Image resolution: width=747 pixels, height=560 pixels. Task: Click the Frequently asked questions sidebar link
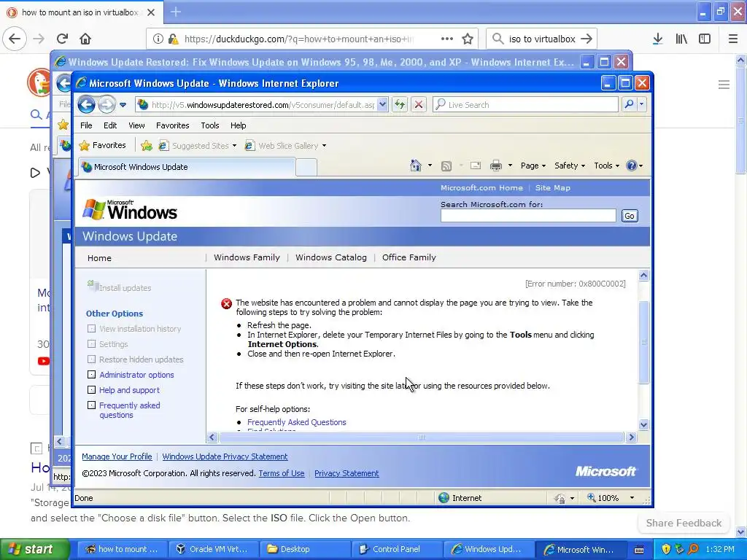pyautogui.click(x=129, y=410)
